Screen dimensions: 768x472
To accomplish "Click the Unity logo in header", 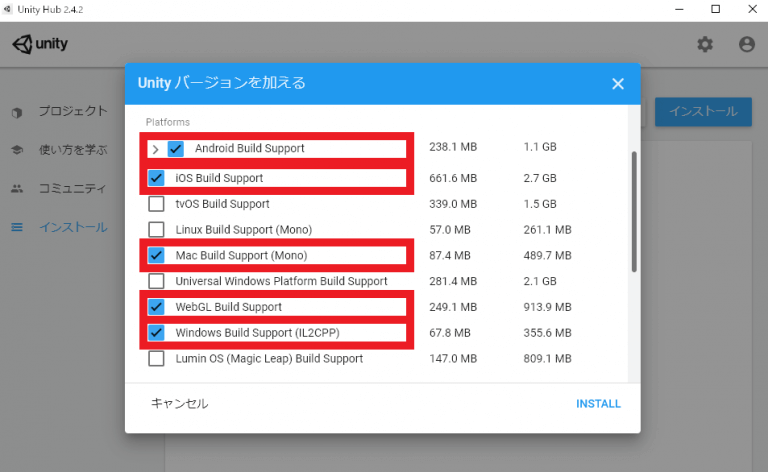I will coord(40,45).
